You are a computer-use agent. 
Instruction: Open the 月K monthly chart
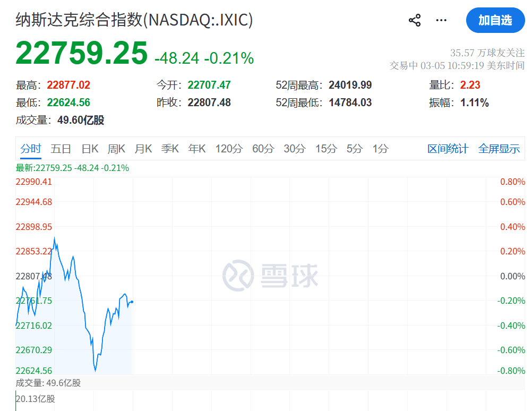click(x=143, y=149)
